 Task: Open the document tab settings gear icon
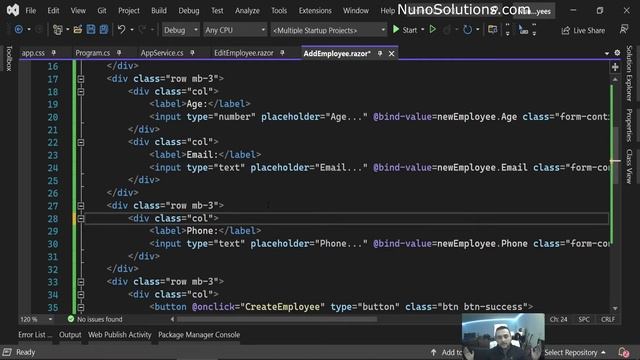coord(617,53)
